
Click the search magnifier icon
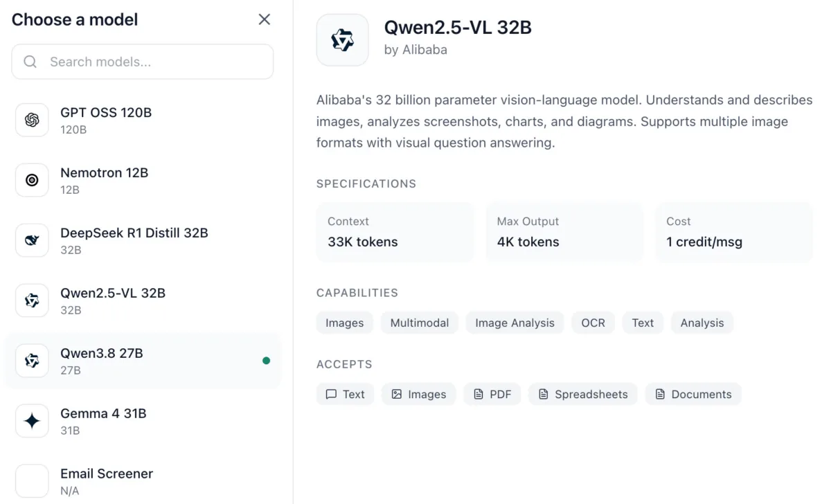[30, 62]
